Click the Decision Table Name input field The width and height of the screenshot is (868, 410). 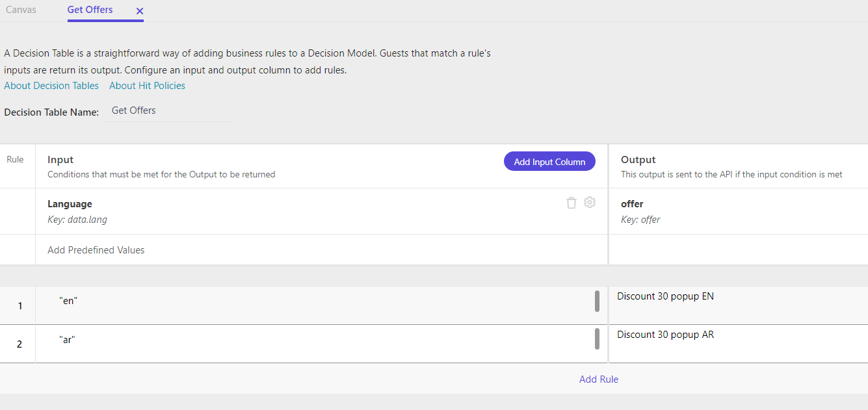[x=169, y=110]
